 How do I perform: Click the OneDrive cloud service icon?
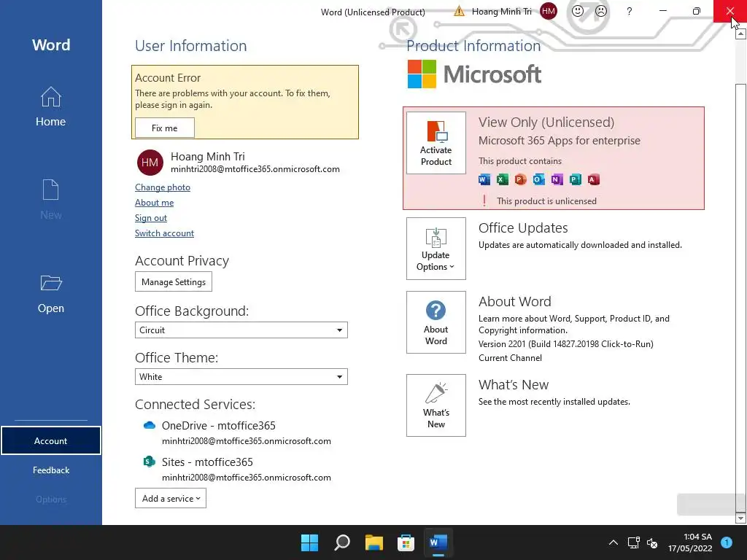click(x=149, y=425)
